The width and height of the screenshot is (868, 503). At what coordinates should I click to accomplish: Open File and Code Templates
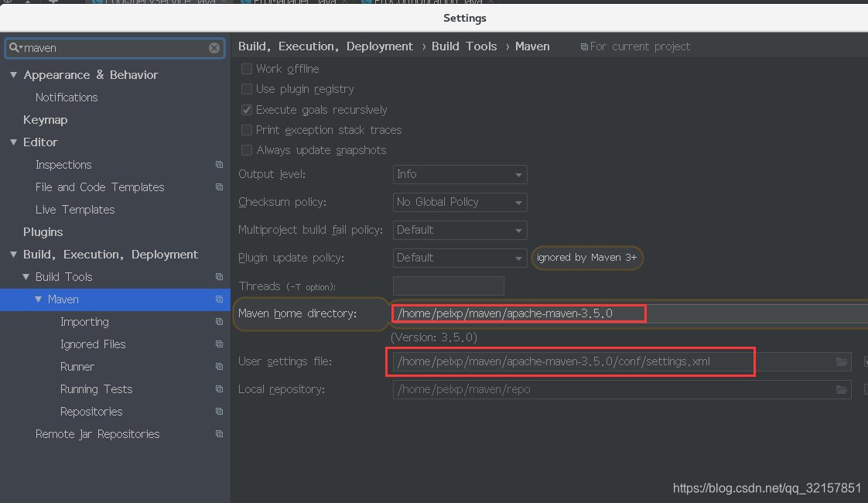click(100, 187)
